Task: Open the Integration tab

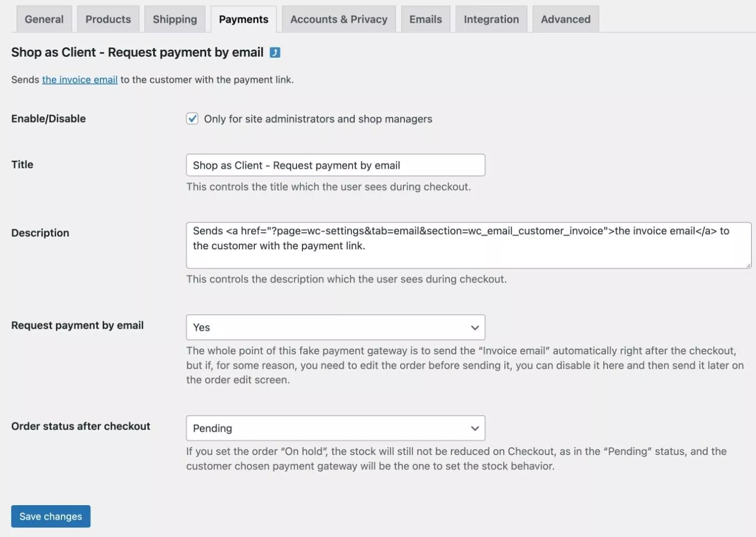Action: 491,19
